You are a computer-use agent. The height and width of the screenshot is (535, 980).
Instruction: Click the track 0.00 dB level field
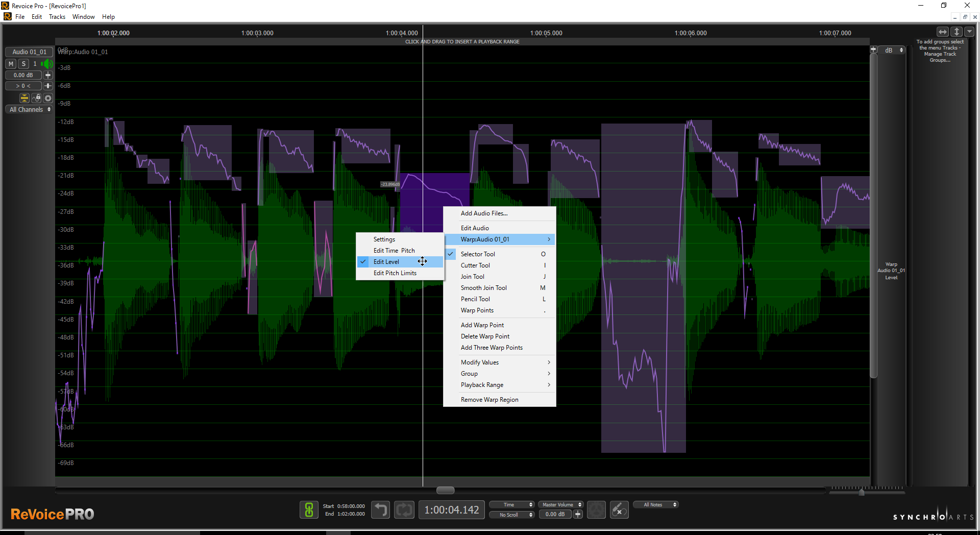click(23, 75)
